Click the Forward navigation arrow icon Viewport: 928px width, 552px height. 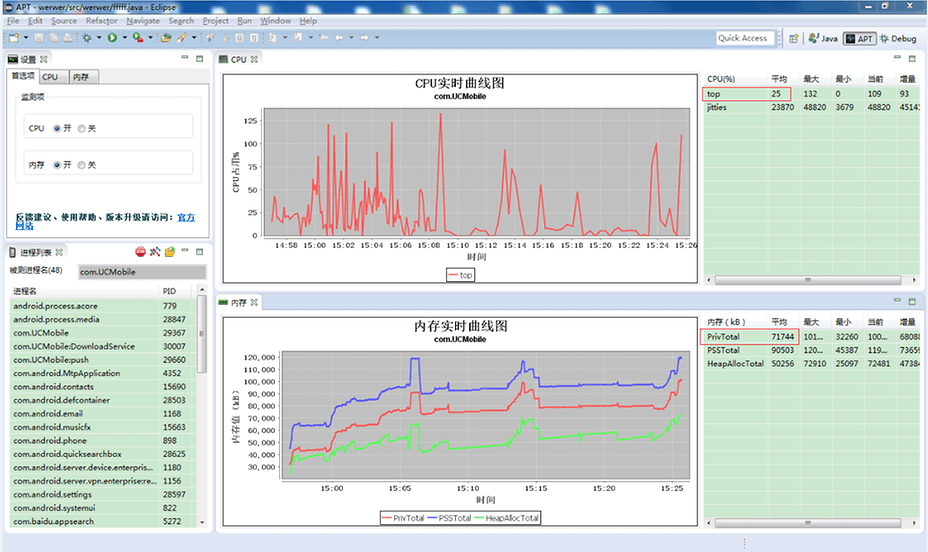tap(365, 38)
